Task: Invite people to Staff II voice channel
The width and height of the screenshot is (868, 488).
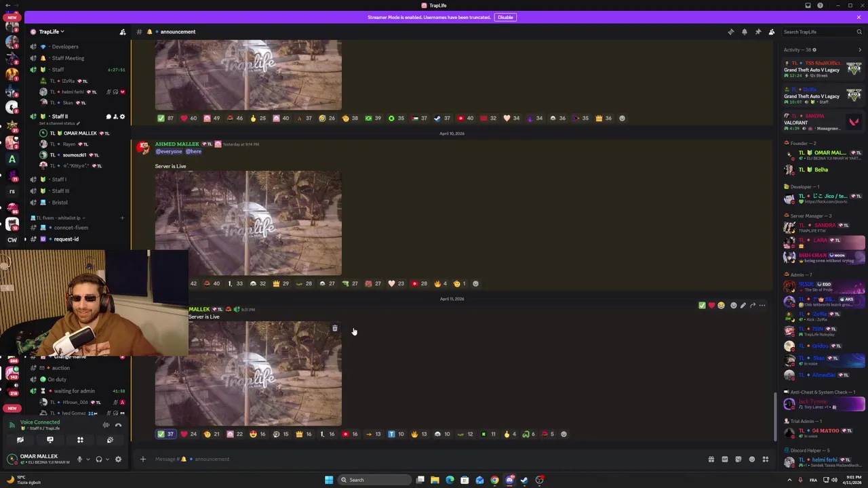Action: coord(115,117)
